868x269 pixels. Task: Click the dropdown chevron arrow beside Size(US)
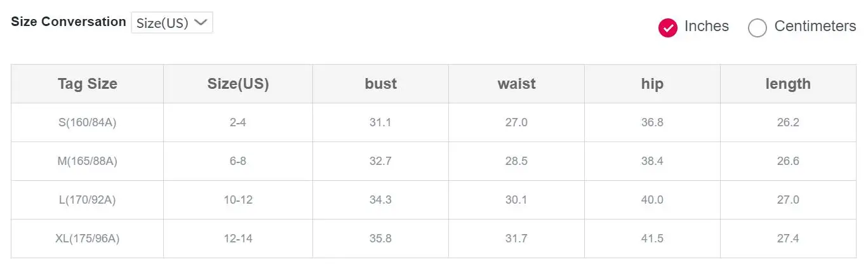201,22
